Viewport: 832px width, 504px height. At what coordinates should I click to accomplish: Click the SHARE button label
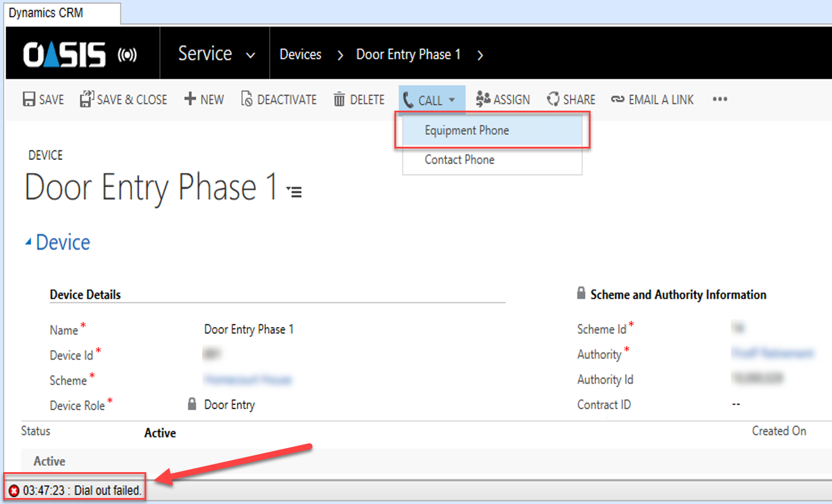[579, 100]
